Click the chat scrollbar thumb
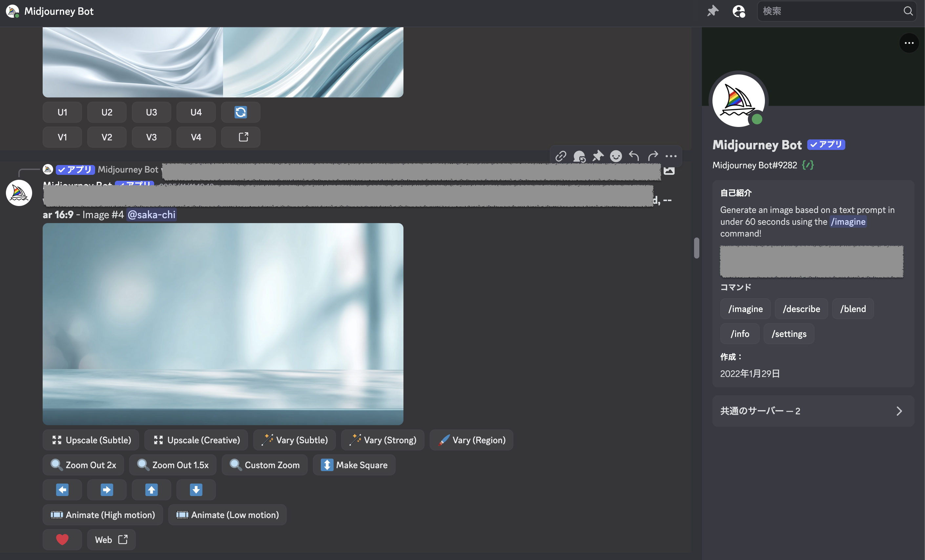The width and height of the screenshot is (925, 560). pos(696,248)
